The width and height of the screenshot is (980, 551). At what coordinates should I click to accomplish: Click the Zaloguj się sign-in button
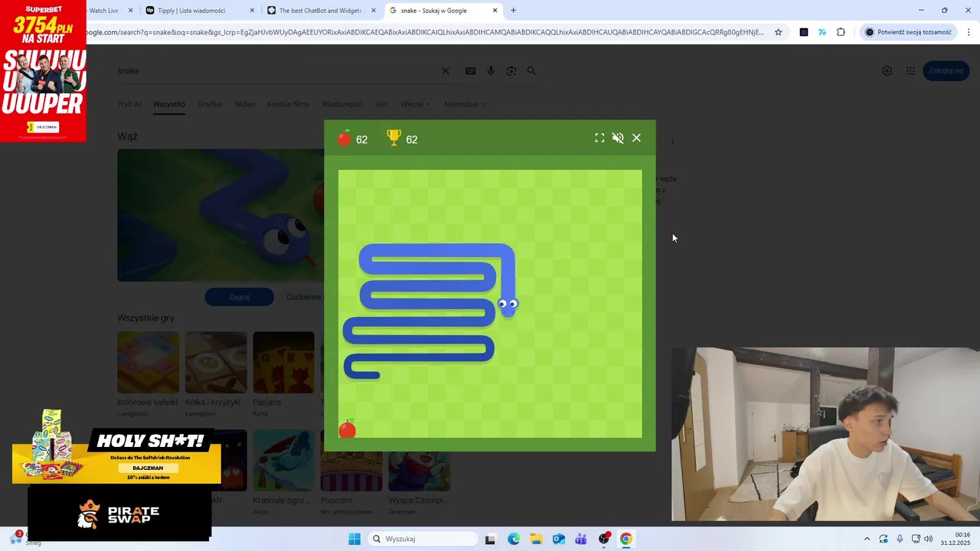click(946, 70)
